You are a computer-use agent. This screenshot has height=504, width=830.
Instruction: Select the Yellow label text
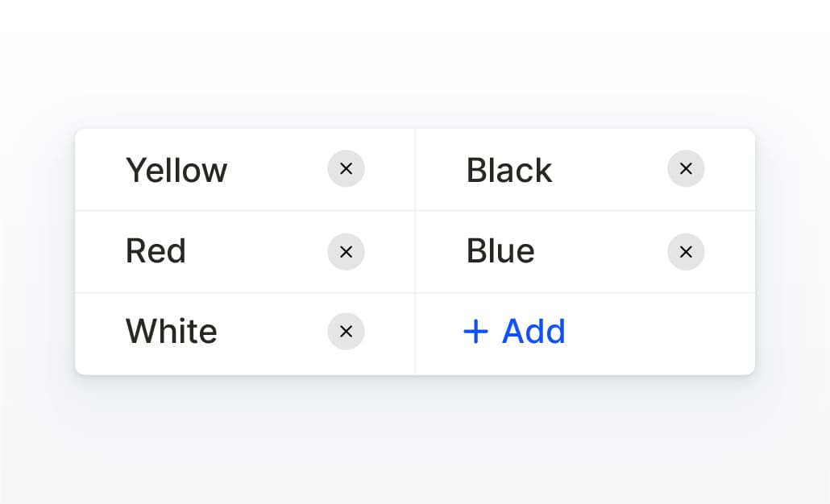176,171
